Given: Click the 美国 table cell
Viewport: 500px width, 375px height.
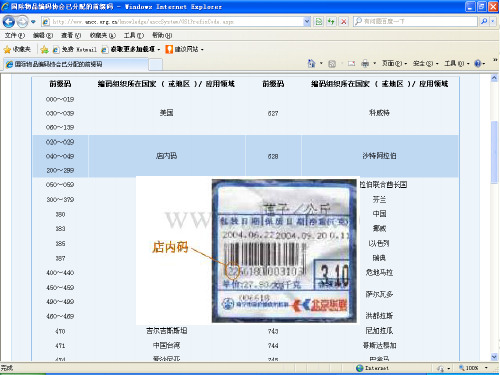Looking at the screenshot, I should 166,113.
